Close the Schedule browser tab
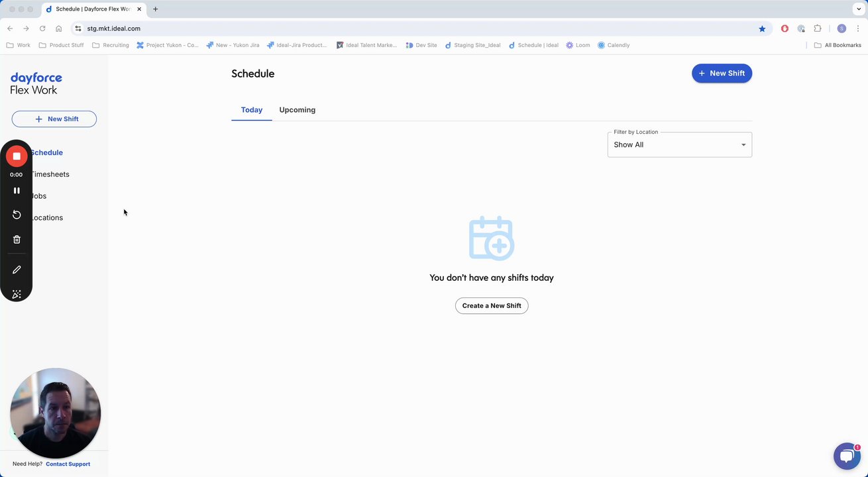The image size is (868, 477). (x=139, y=9)
